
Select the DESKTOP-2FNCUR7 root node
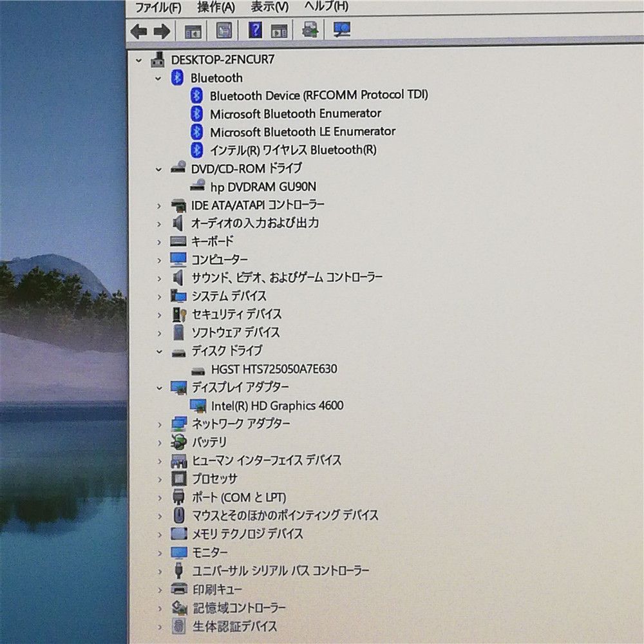pyautogui.click(x=223, y=60)
